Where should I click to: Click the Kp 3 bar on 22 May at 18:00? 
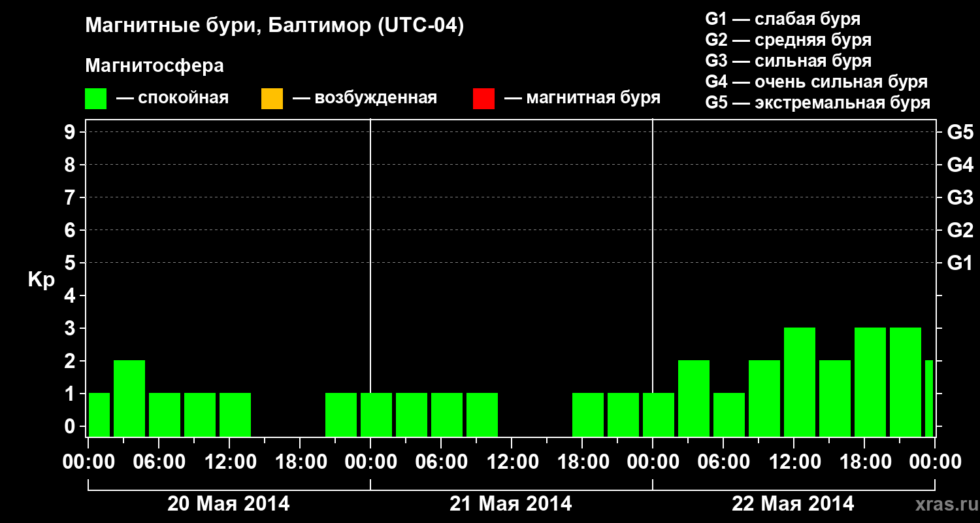pos(870,382)
